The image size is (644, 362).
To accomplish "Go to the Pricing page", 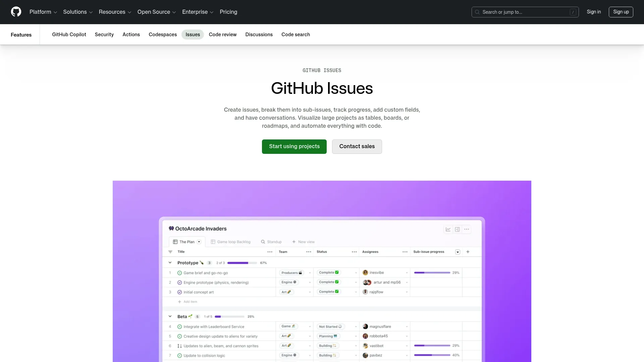I will pyautogui.click(x=228, y=12).
